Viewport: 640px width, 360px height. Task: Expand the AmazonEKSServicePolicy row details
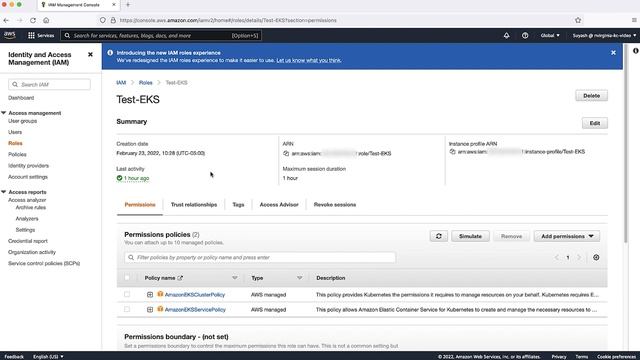(150, 310)
